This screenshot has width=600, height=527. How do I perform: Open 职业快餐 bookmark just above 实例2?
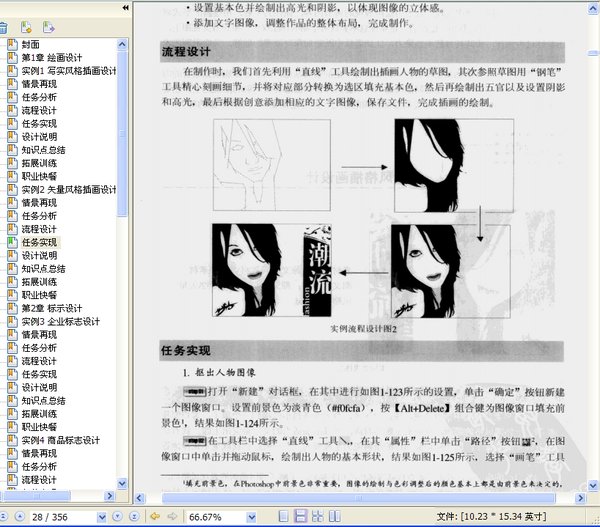[x=39, y=176]
